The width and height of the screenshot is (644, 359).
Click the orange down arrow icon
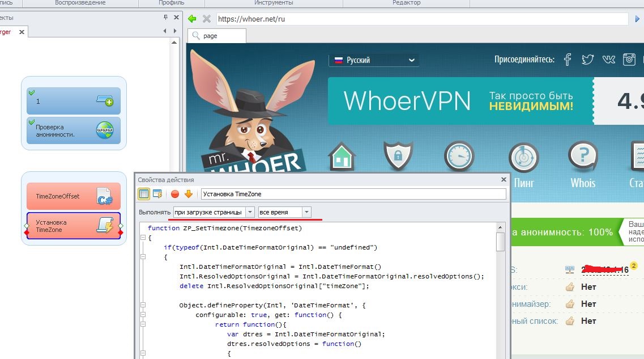pos(189,194)
